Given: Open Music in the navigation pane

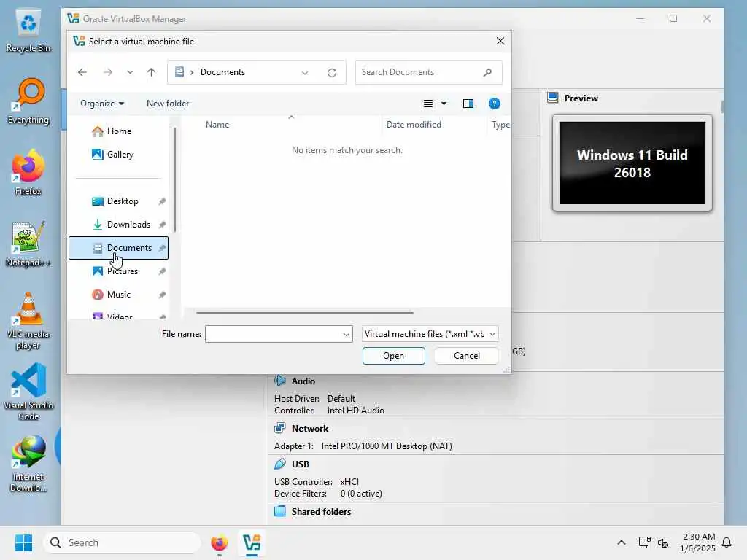Looking at the screenshot, I should 119,295.
